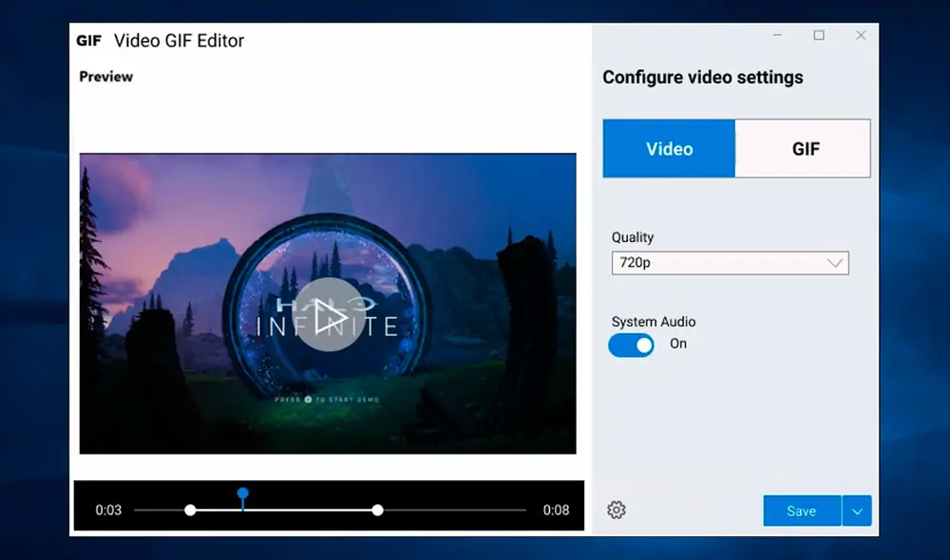Select the Video tab
The width and height of the screenshot is (950, 560).
tap(668, 148)
